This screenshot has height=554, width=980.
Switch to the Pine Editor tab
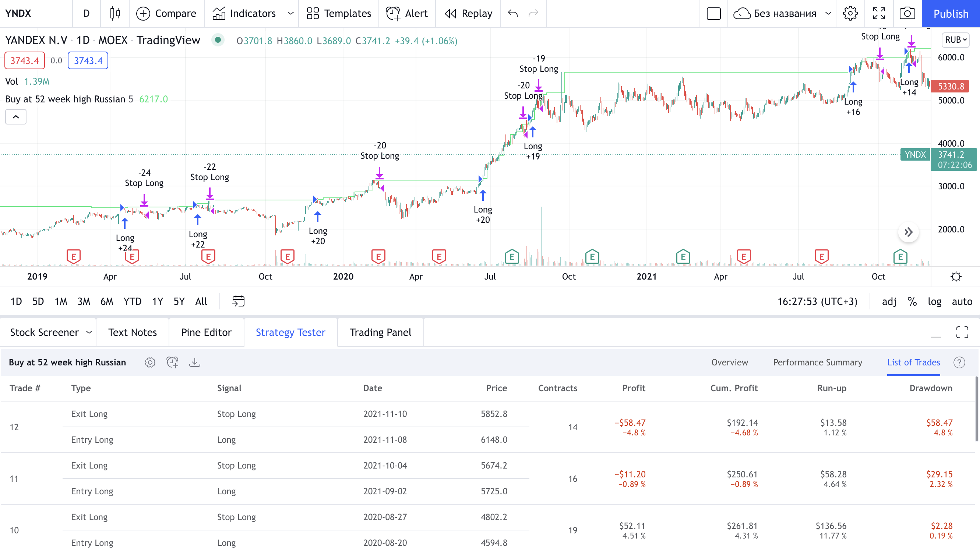pos(206,332)
